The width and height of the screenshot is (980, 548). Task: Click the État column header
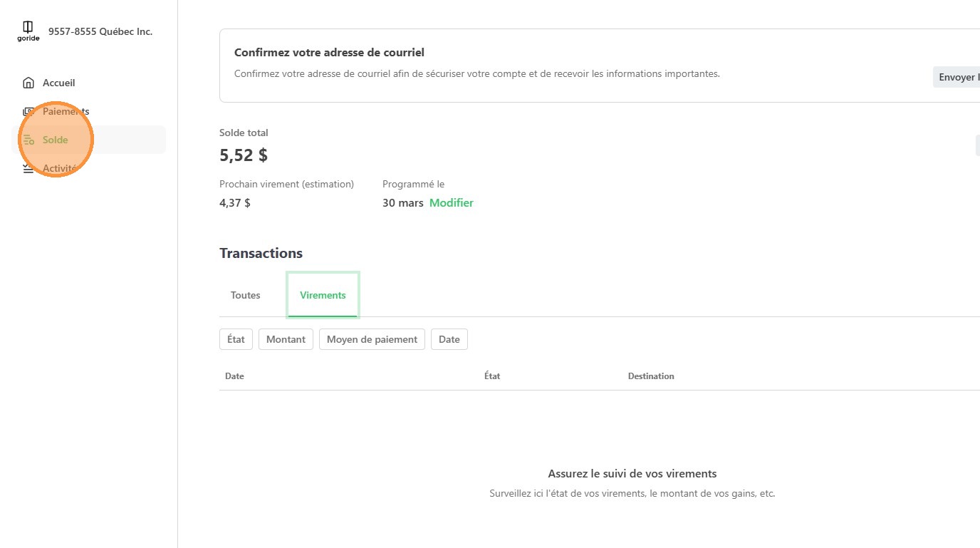tap(492, 376)
